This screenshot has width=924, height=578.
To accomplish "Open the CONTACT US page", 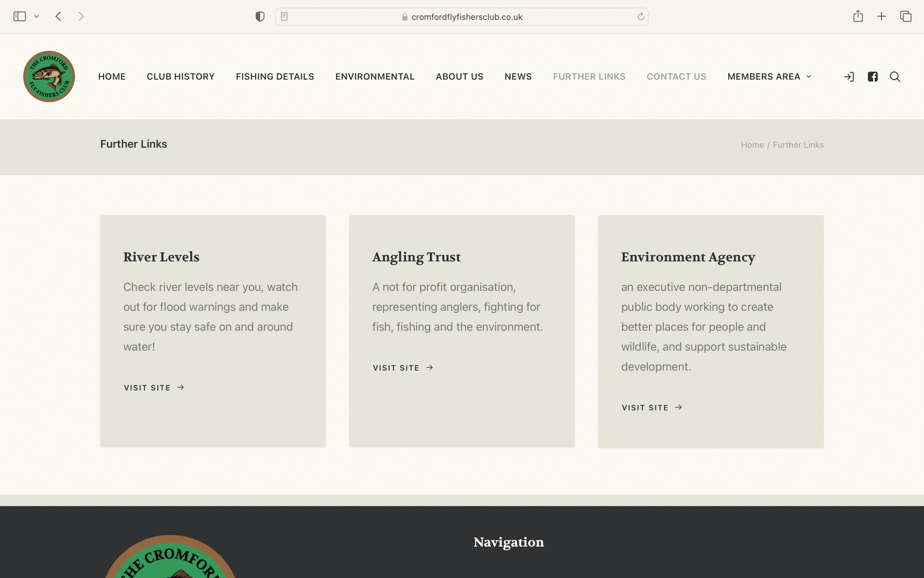I will (676, 77).
